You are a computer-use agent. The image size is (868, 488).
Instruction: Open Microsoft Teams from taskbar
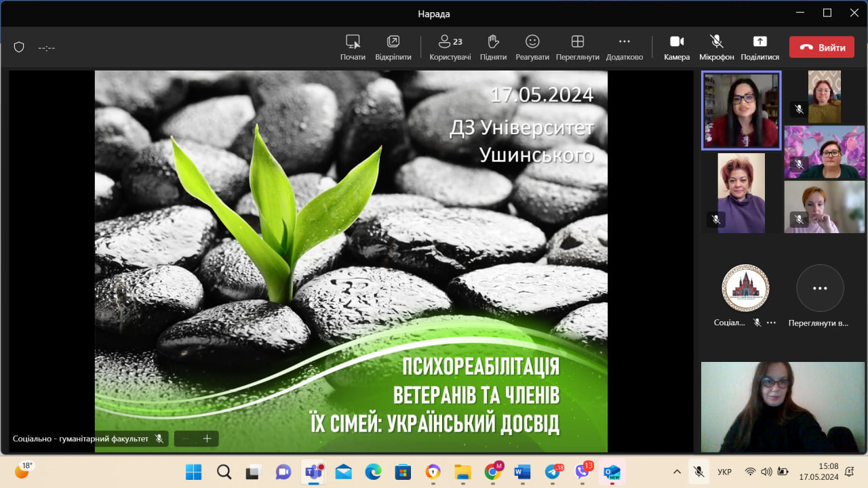pos(313,472)
